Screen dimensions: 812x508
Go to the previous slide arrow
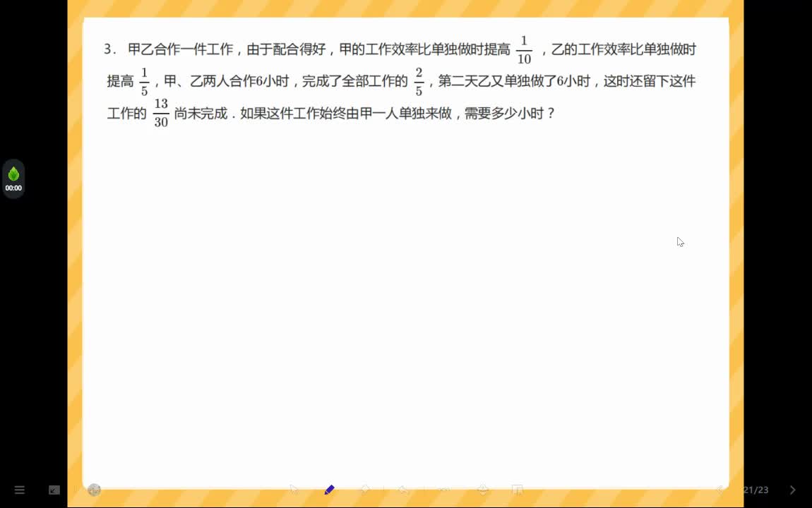point(720,490)
